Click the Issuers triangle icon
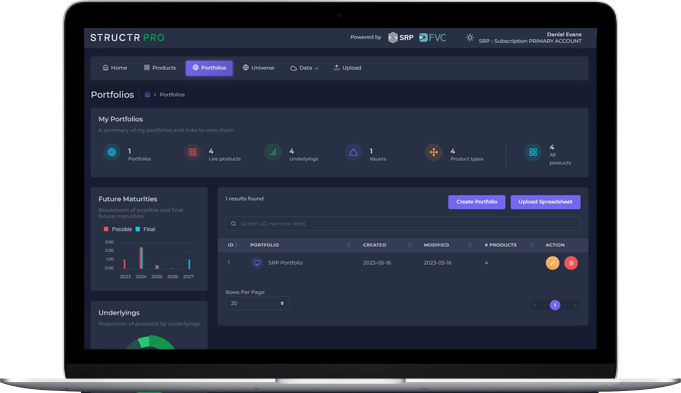 353,152
